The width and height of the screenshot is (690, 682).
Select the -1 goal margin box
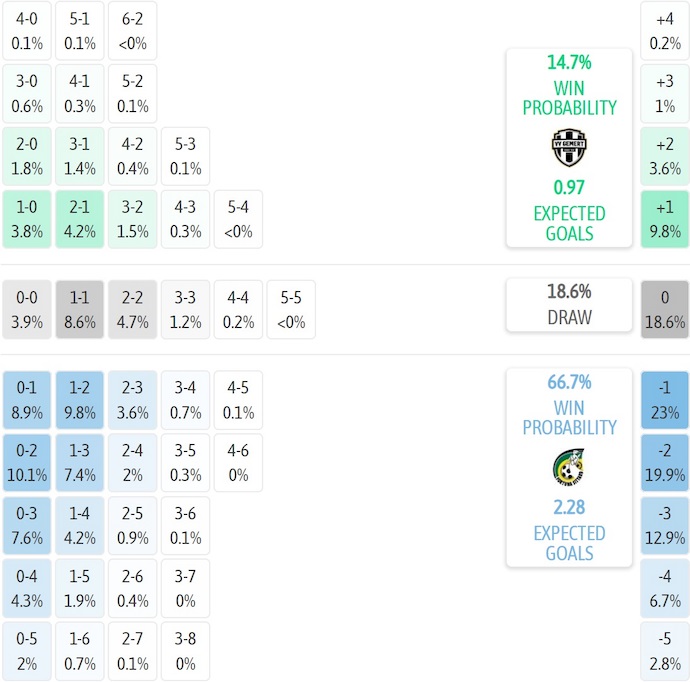[665, 400]
